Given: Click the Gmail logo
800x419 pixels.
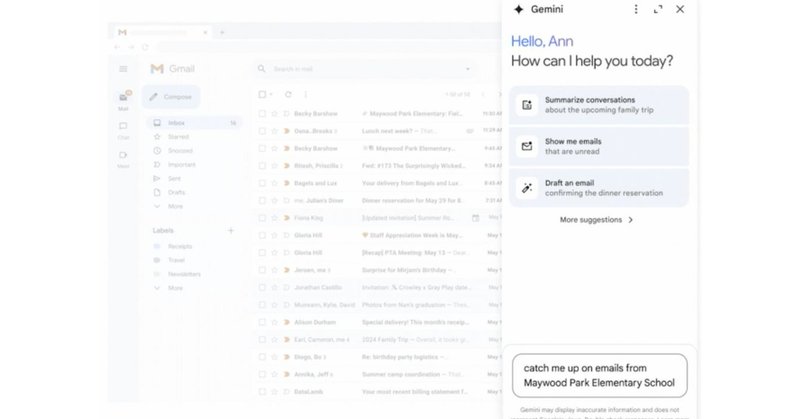Looking at the screenshot, I should 172,69.
